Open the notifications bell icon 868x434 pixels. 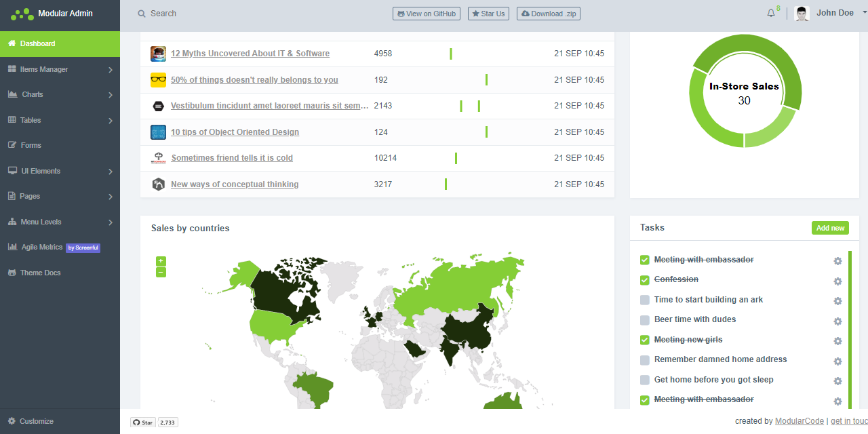(x=770, y=13)
